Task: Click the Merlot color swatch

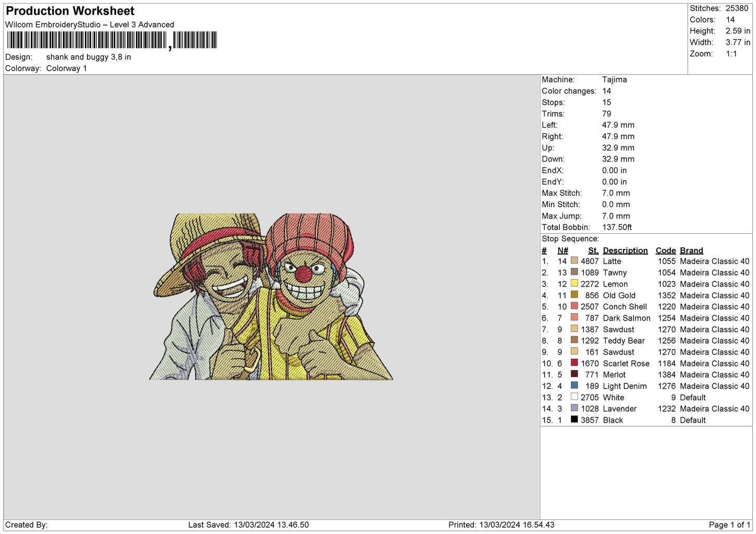Action: (x=574, y=374)
